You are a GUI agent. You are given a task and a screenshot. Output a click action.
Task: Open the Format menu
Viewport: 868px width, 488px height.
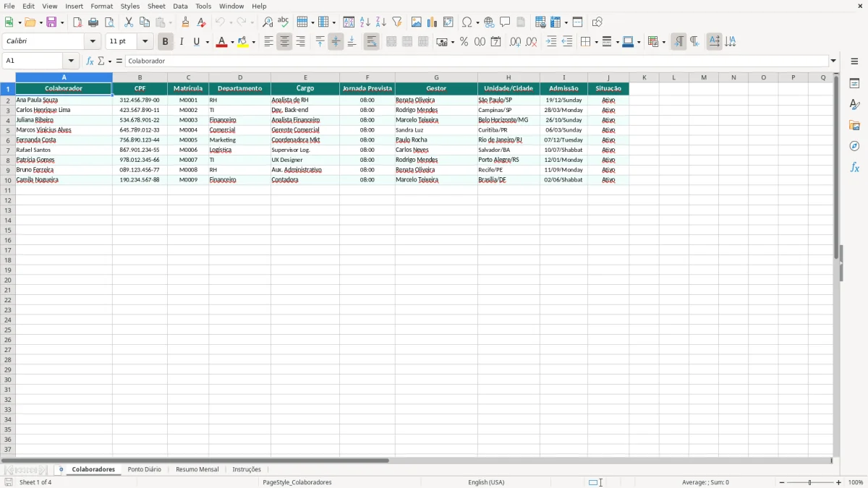click(x=102, y=6)
